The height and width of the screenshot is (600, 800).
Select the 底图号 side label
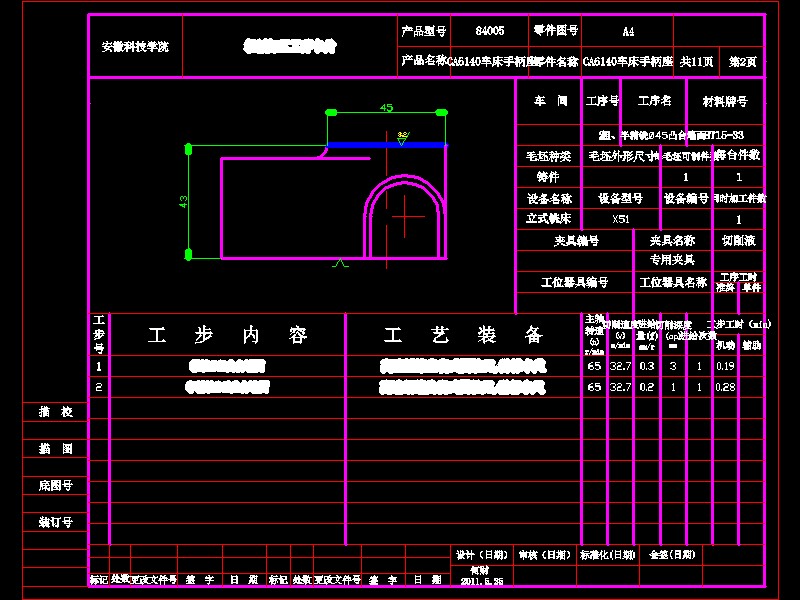point(56,485)
